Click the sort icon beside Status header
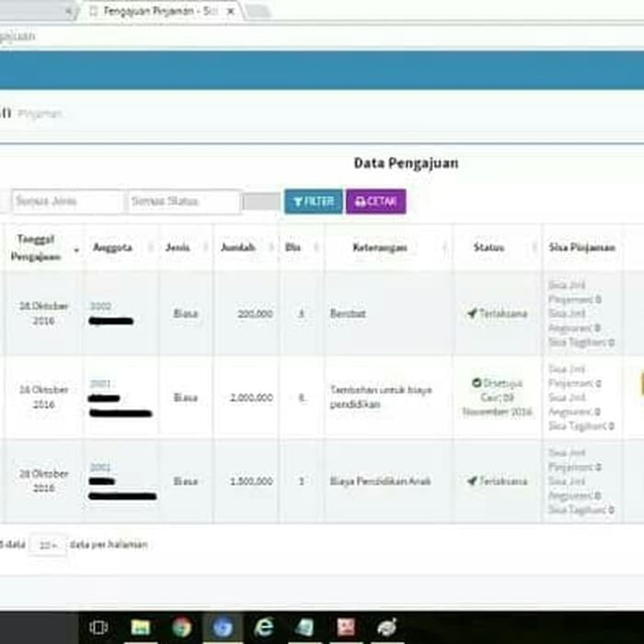The height and width of the screenshot is (644, 644). [535, 247]
